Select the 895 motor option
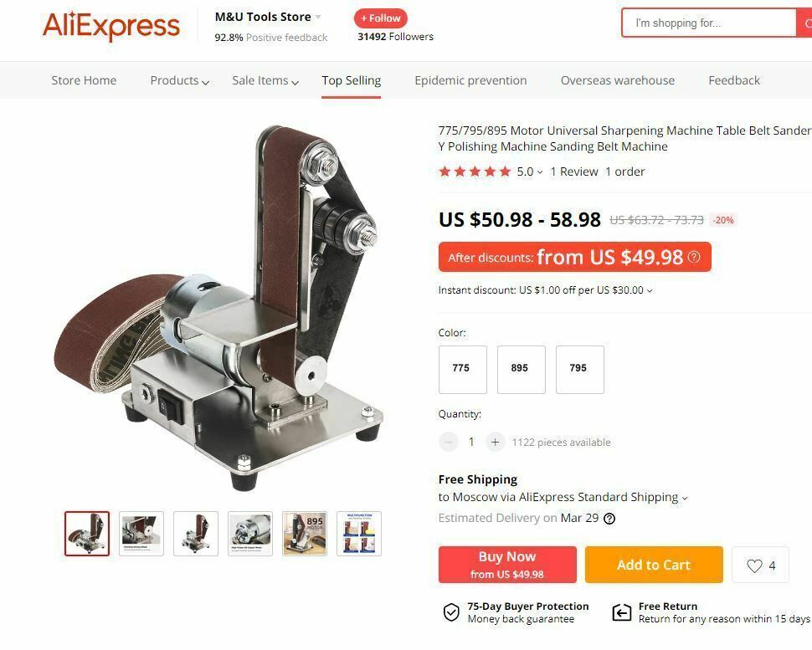The width and height of the screenshot is (812, 650). (521, 370)
